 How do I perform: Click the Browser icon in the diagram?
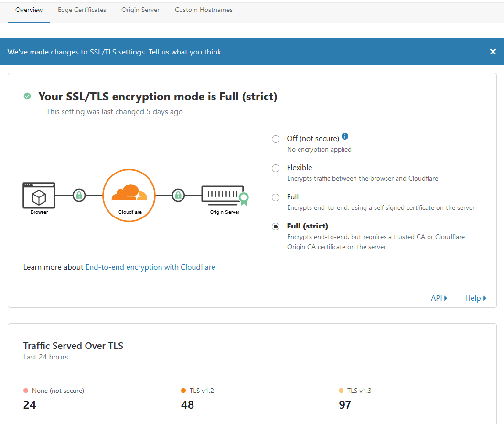coord(39,196)
